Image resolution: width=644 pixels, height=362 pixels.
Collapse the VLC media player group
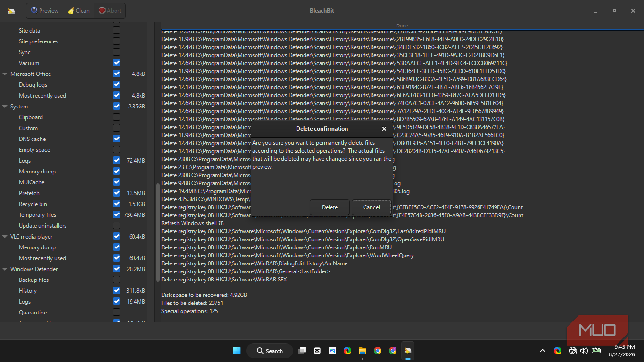5,237
